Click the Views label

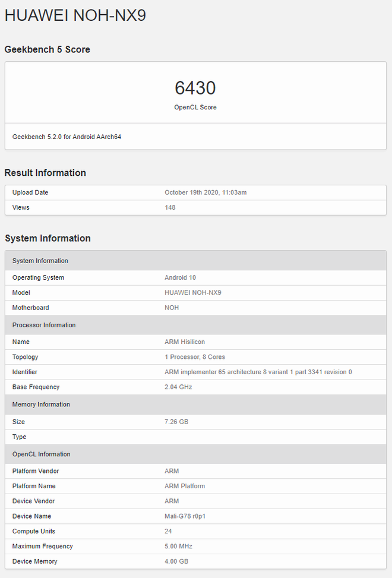coord(21,207)
